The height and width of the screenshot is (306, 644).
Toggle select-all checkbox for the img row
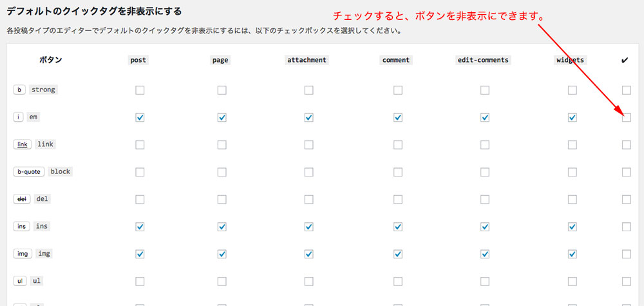627,254
